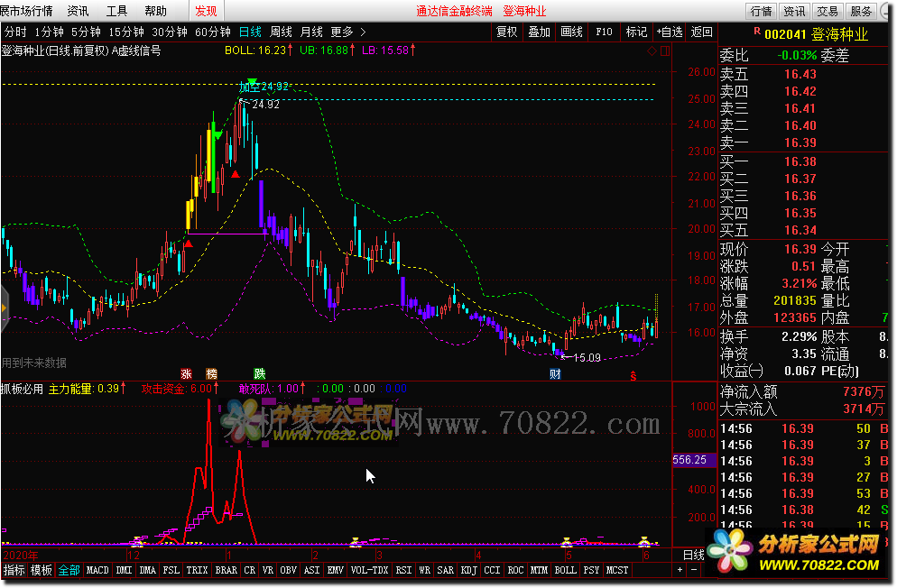
Task: Select the 日线 daily period
Action: (x=250, y=32)
